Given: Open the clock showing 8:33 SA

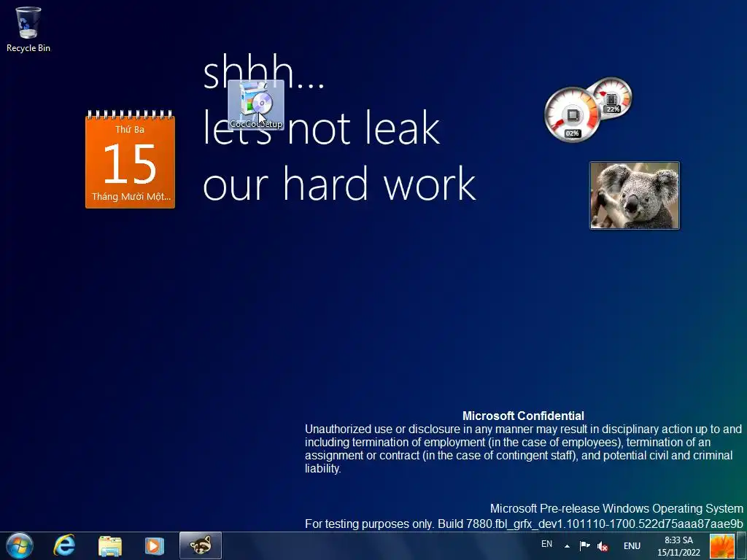Looking at the screenshot, I should pos(678,546).
